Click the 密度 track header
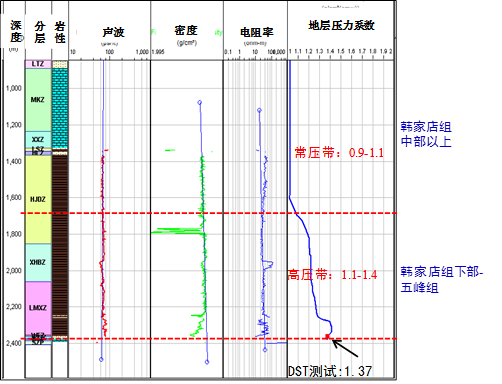Image resolution: width=502 pixels, height=384 pixels. pyautogui.click(x=186, y=31)
